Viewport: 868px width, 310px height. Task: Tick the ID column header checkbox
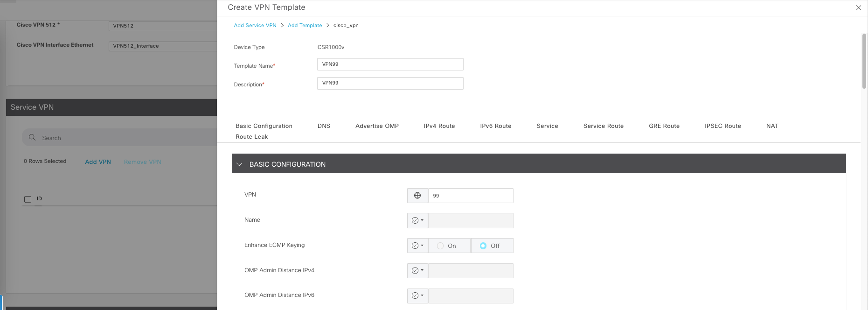point(28,199)
